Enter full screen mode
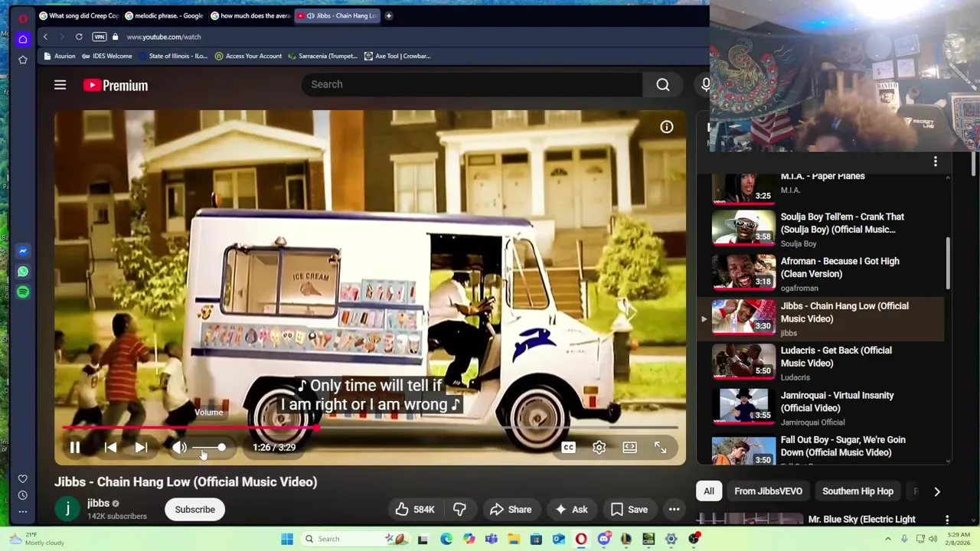This screenshot has width=980, height=551. [660, 448]
